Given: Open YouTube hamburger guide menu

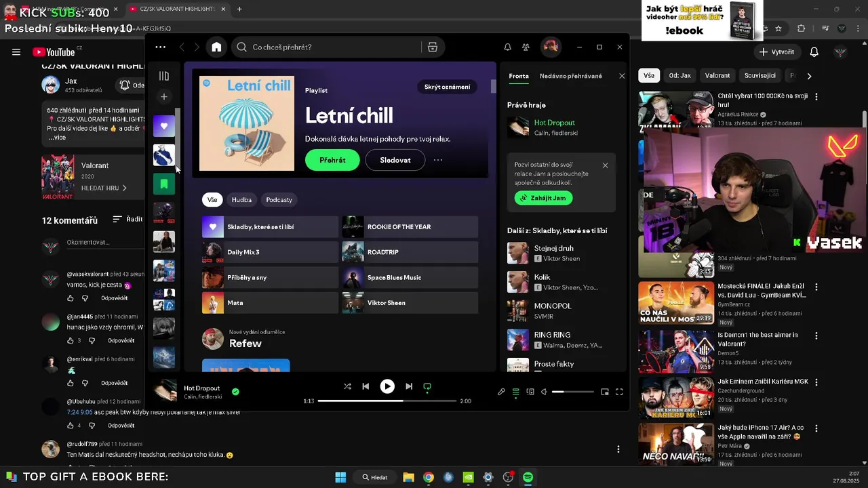Looking at the screenshot, I should 16,52.
